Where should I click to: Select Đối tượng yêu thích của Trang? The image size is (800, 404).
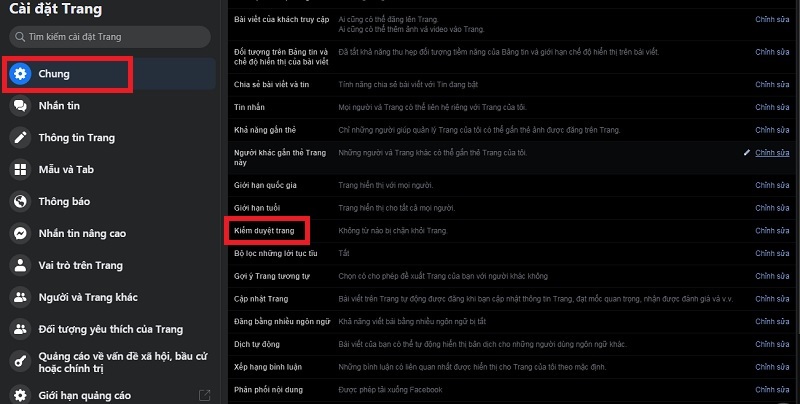109,329
